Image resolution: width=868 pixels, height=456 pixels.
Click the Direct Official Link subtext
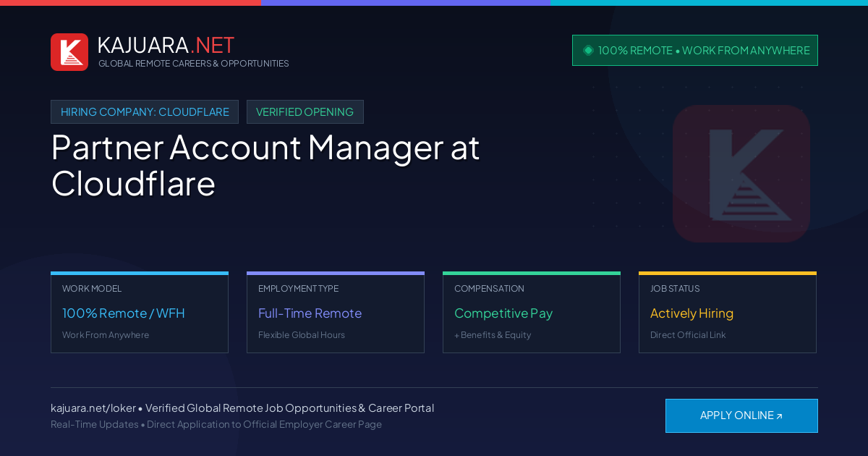click(688, 335)
